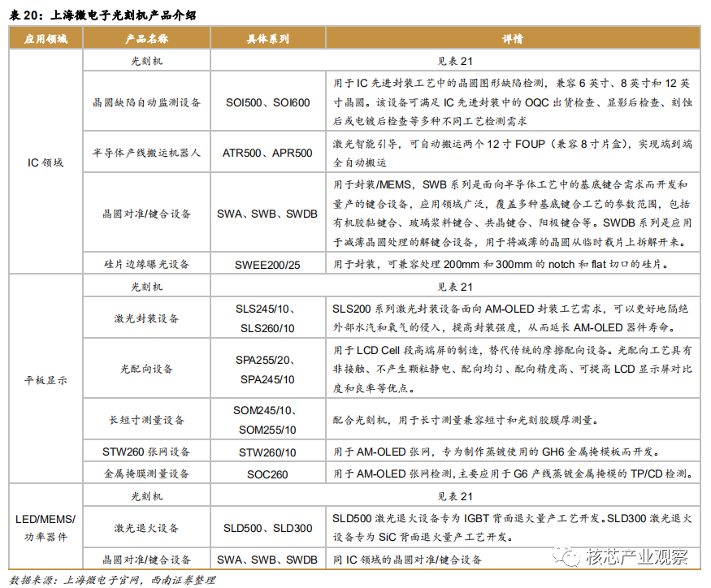This screenshot has width=711, height=588.
Task: Click 长短寸测量设备 product name
Action: point(146,420)
